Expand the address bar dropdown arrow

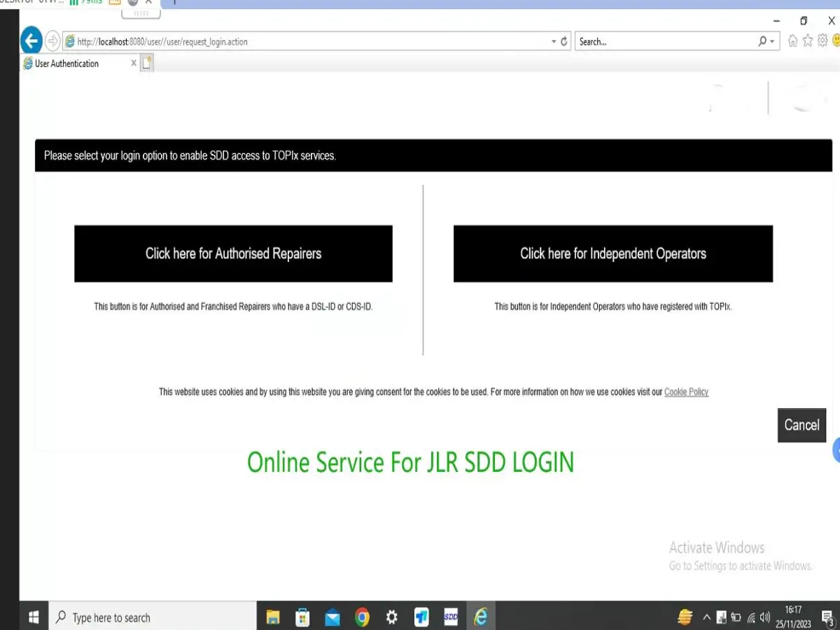(x=554, y=41)
